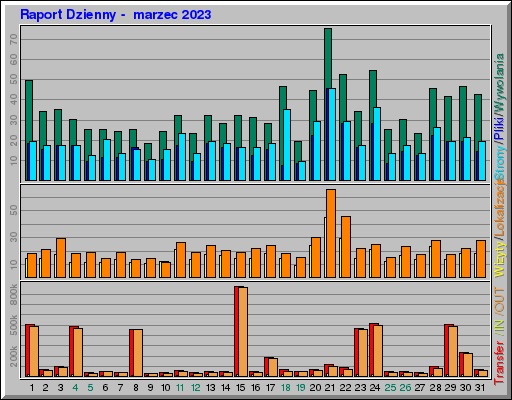Image resolution: width=512 pixels, height=400 pixels.
Task: Click the '/IN' legend label
Action: click(x=499, y=326)
